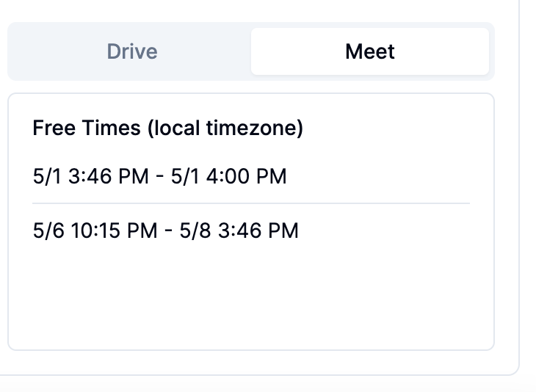Image resolution: width=536 pixels, height=392 pixels.
Task: Click the Free Times heading
Action: pos(168,128)
